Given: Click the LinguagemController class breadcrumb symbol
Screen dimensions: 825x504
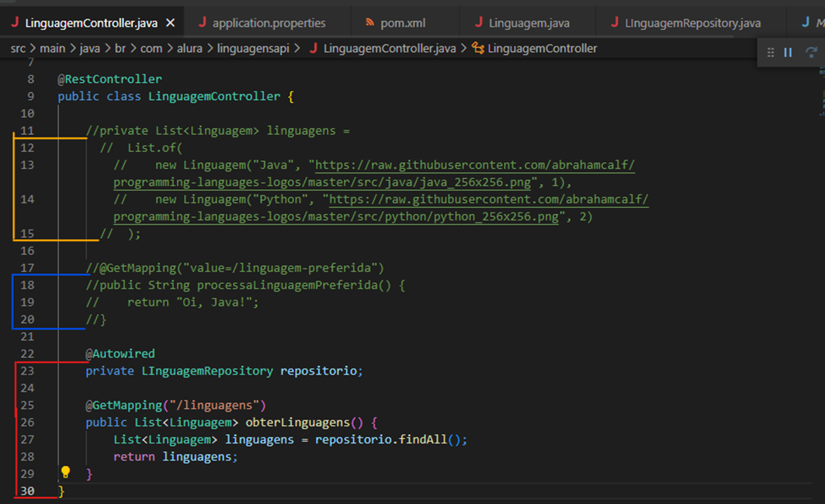Looking at the screenshot, I should 542,48.
